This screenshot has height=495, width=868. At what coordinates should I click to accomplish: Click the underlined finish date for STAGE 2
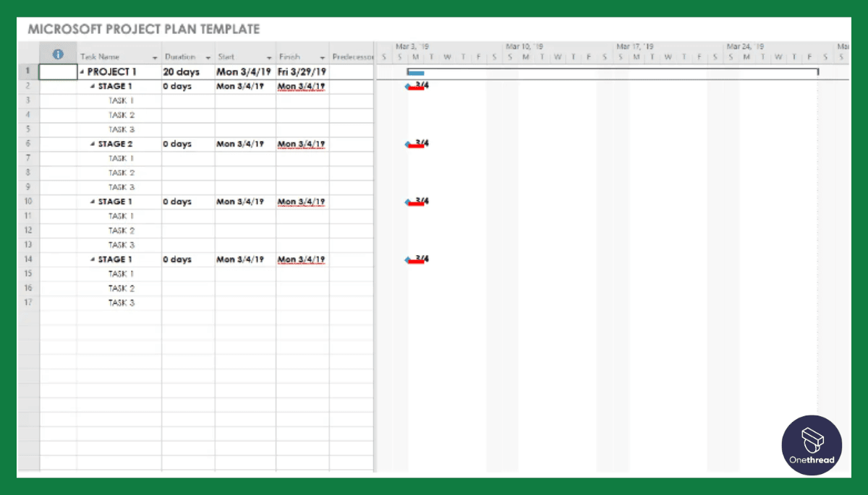pyautogui.click(x=301, y=144)
